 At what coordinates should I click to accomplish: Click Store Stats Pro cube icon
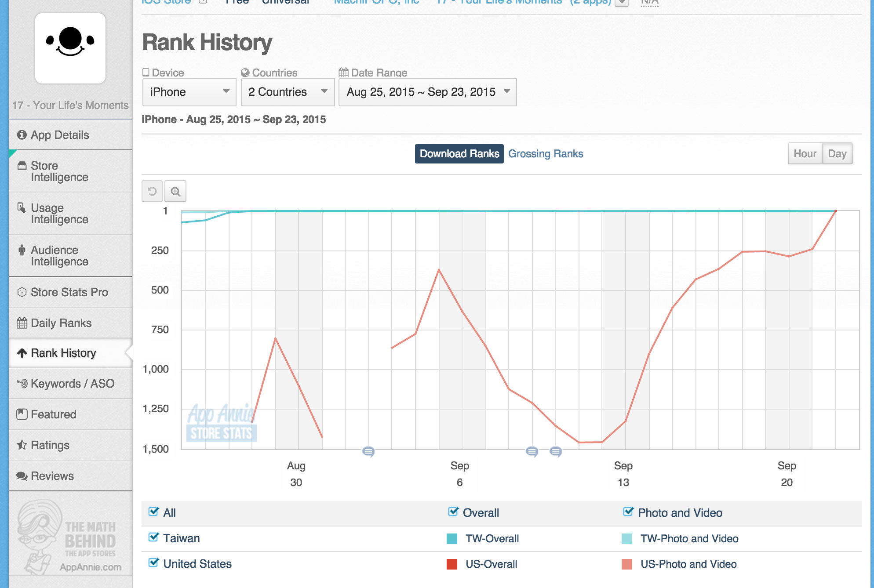point(22,292)
